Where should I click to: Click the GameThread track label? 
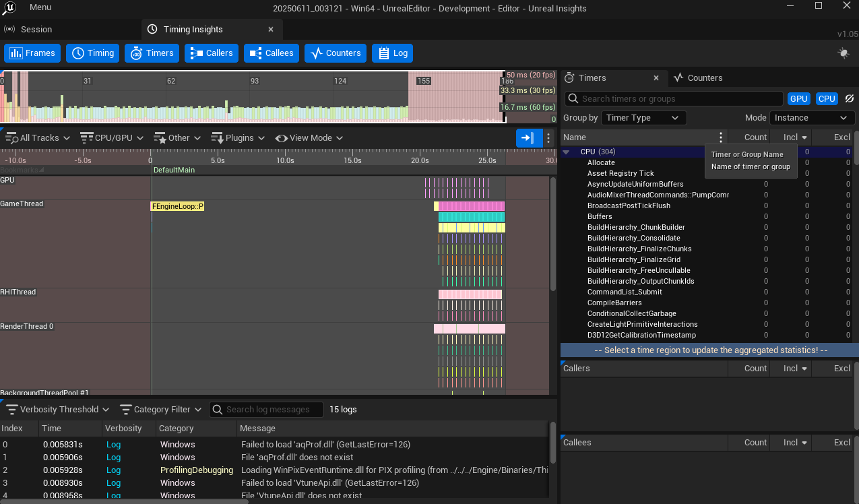pyautogui.click(x=22, y=204)
